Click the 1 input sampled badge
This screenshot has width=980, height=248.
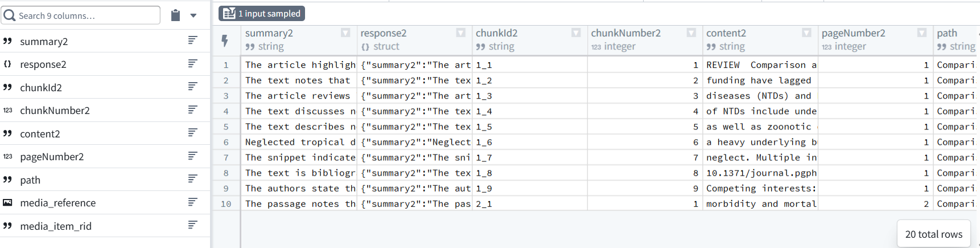262,13
